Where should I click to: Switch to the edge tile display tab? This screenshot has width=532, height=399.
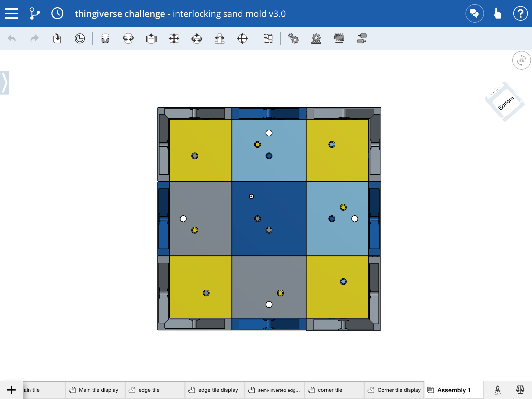coord(215,390)
